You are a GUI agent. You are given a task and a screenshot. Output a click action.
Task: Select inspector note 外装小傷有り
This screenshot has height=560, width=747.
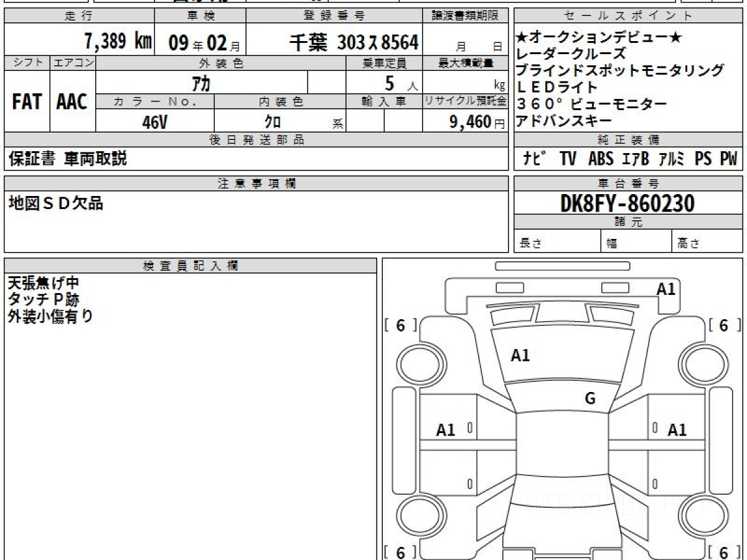pyautogui.click(x=50, y=316)
